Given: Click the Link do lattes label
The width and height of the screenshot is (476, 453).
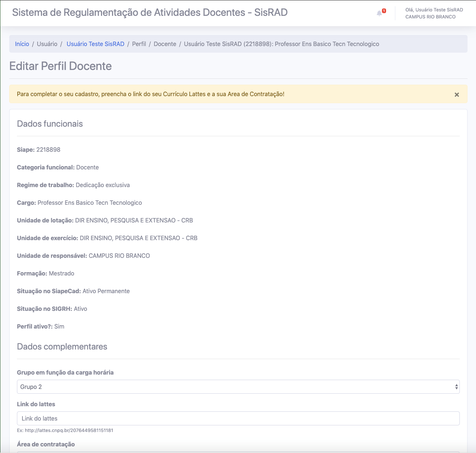Looking at the screenshot, I should [x=36, y=404].
